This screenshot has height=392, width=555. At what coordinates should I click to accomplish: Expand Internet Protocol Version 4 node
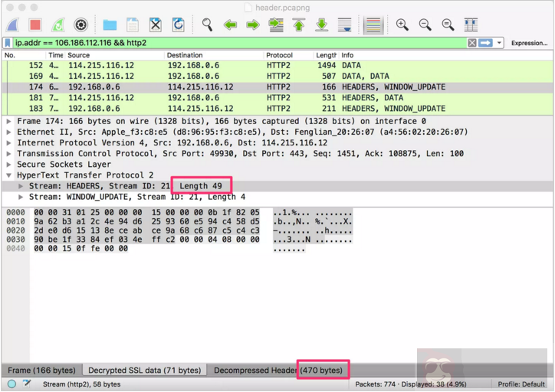pos(8,143)
